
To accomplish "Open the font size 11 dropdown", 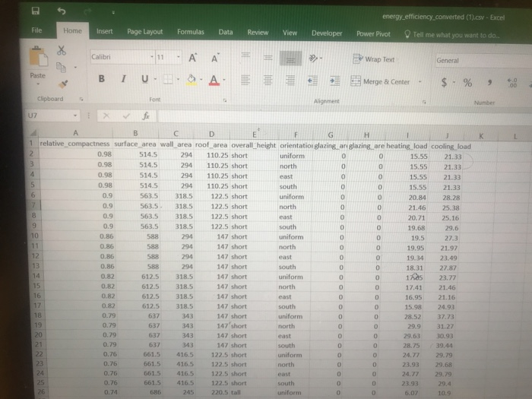I will click(178, 57).
